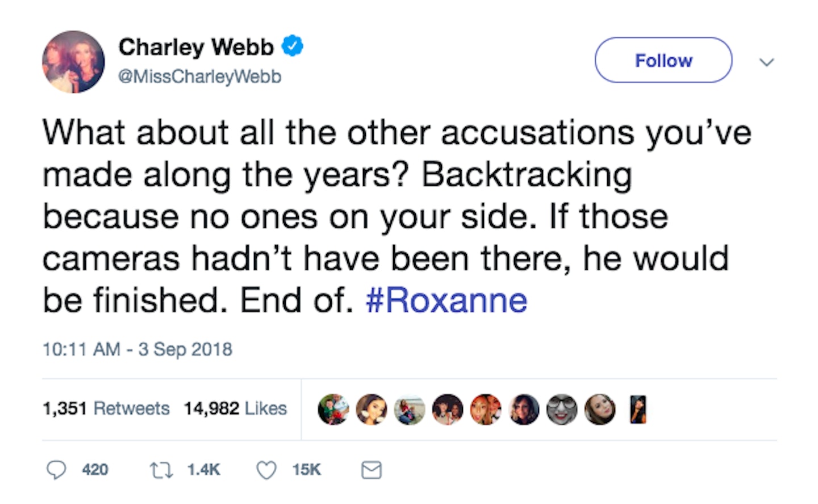Click the first liker avatar
The width and height of the screenshot is (818, 504).
(x=333, y=410)
